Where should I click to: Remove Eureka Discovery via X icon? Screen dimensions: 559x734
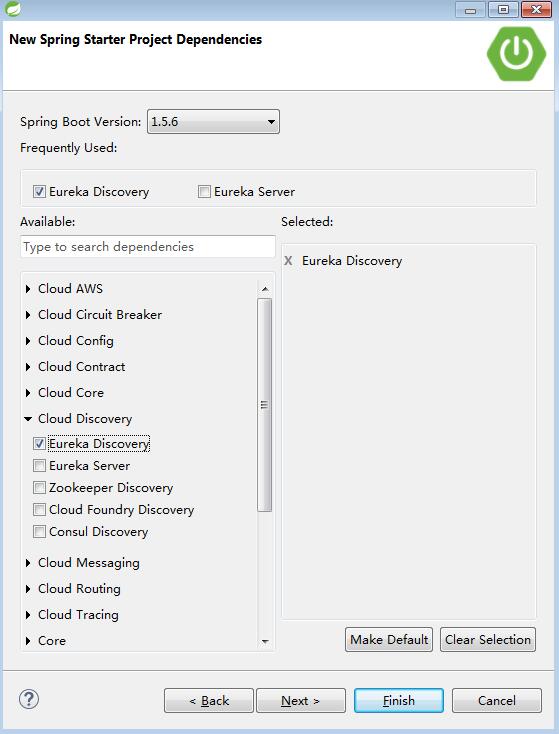pyautogui.click(x=288, y=261)
